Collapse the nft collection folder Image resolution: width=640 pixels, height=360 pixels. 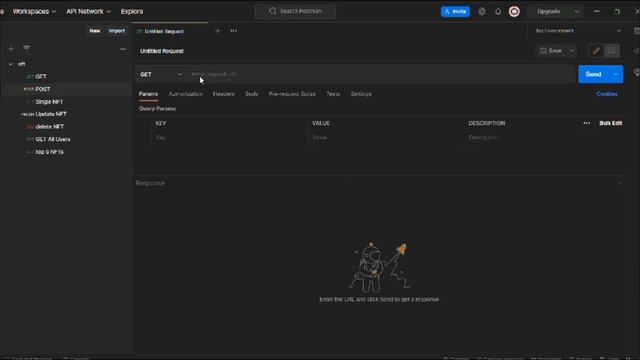click(11, 64)
